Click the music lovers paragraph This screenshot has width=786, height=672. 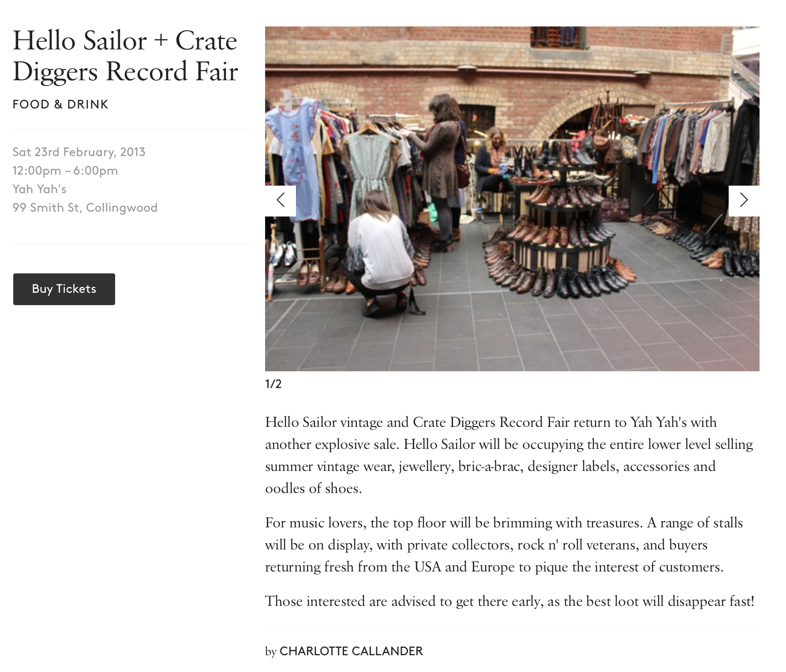504,545
